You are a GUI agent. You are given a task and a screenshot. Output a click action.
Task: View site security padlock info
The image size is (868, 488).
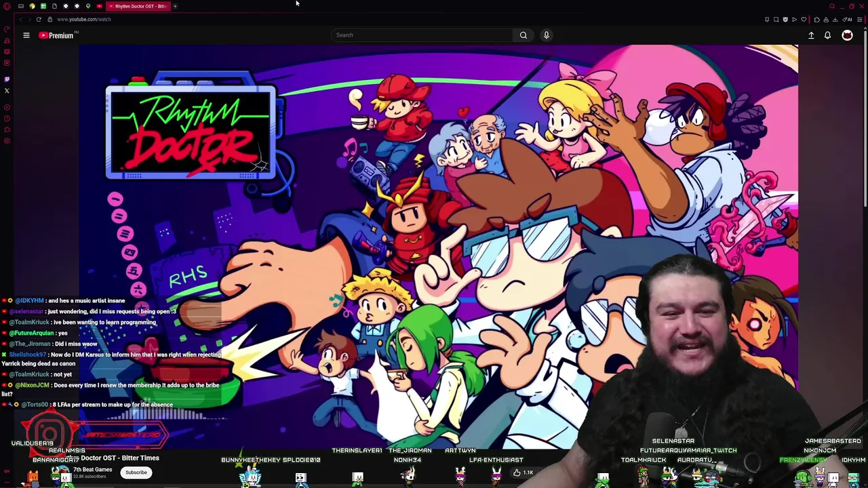(x=50, y=19)
